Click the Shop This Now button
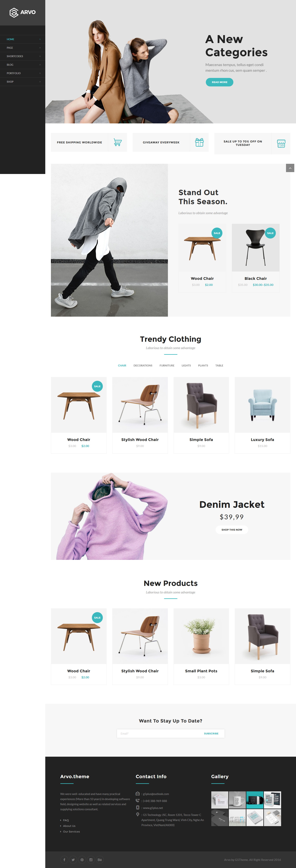The width and height of the screenshot is (296, 868). point(232,529)
